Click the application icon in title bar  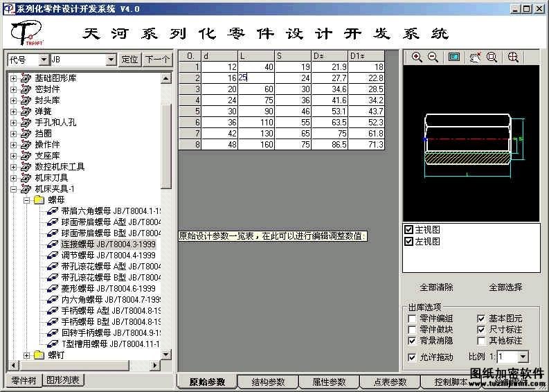pyautogui.click(x=9, y=9)
